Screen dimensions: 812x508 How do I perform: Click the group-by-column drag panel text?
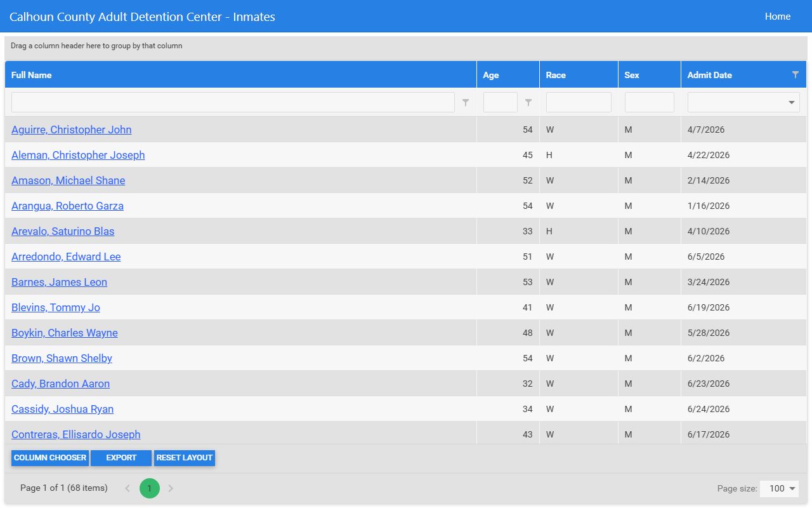[x=96, y=46]
